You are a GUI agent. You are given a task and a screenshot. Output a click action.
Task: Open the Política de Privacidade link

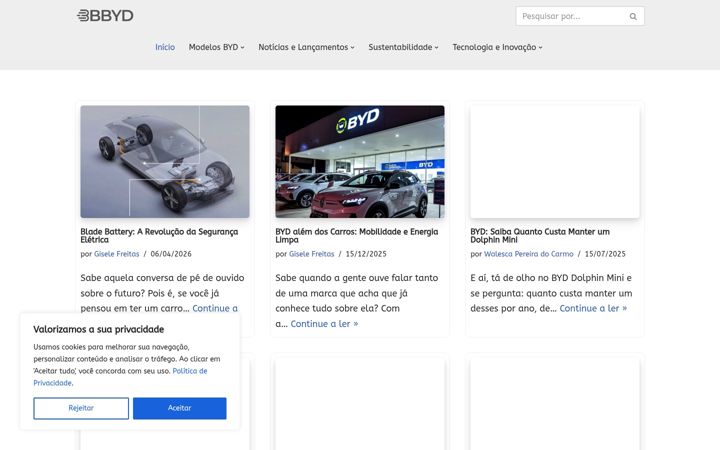tap(120, 377)
